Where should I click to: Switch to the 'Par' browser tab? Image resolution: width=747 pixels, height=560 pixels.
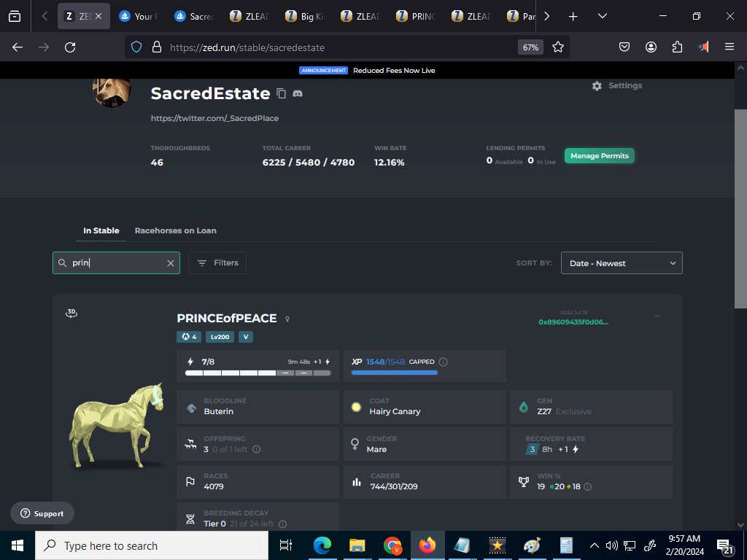[x=522, y=17]
